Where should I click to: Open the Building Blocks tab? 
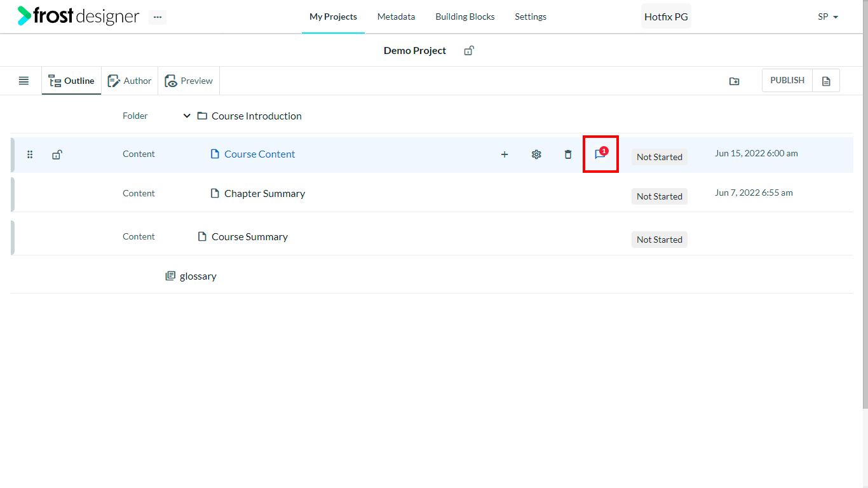(465, 17)
